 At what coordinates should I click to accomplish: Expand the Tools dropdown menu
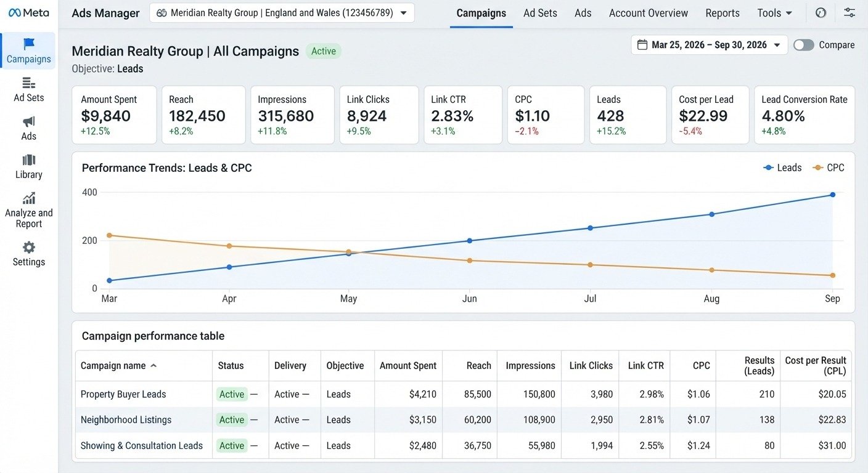774,13
